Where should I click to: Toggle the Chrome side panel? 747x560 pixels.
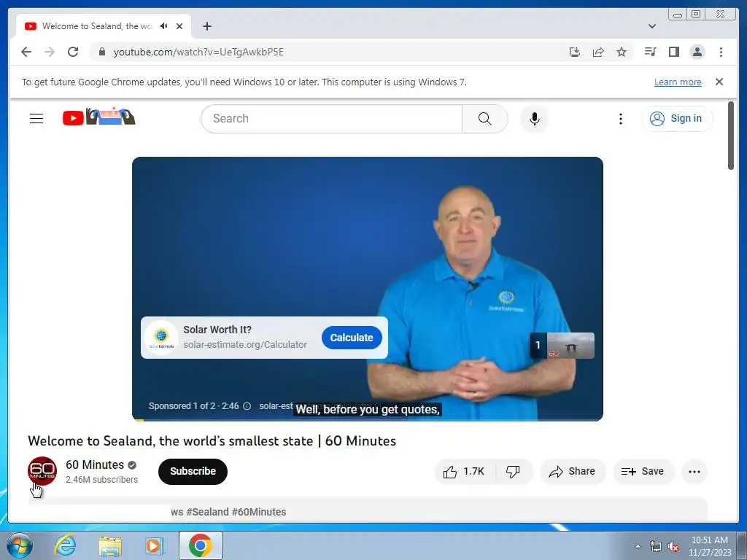click(x=673, y=52)
